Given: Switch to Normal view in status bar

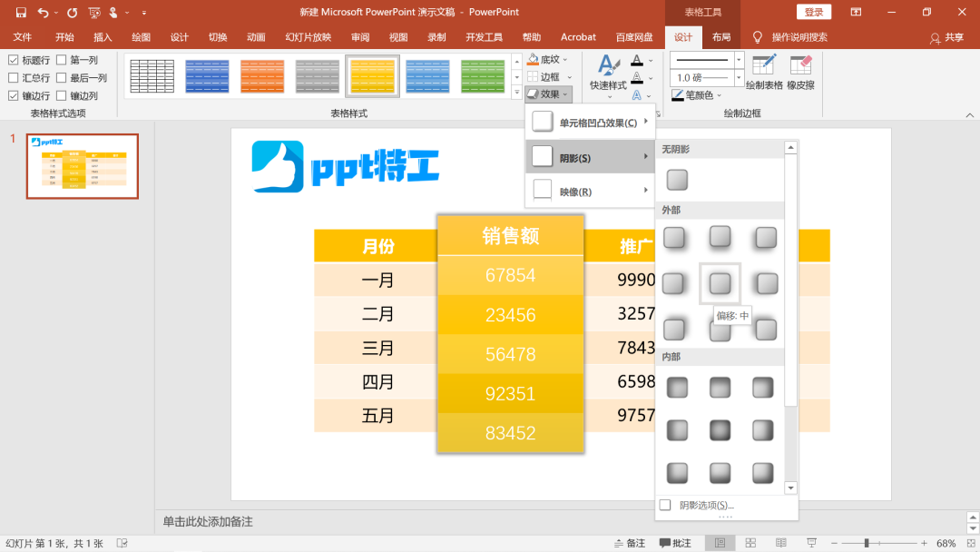Looking at the screenshot, I should [x=720, y=543].
